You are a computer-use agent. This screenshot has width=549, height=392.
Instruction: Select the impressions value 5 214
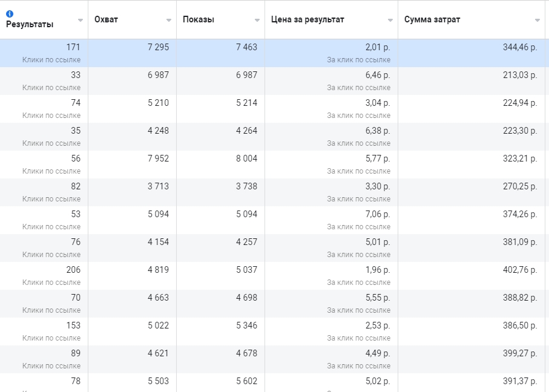246,103
